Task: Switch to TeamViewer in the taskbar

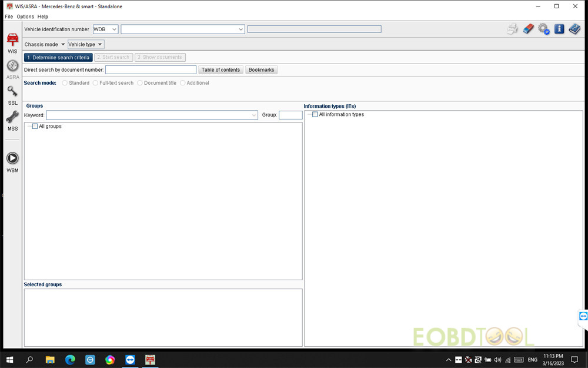Action: [x=130, y=360]
